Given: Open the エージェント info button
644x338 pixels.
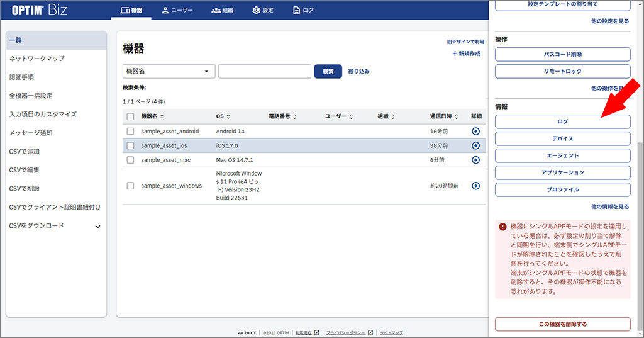Looking at the screenshot, I should point(563,155).
